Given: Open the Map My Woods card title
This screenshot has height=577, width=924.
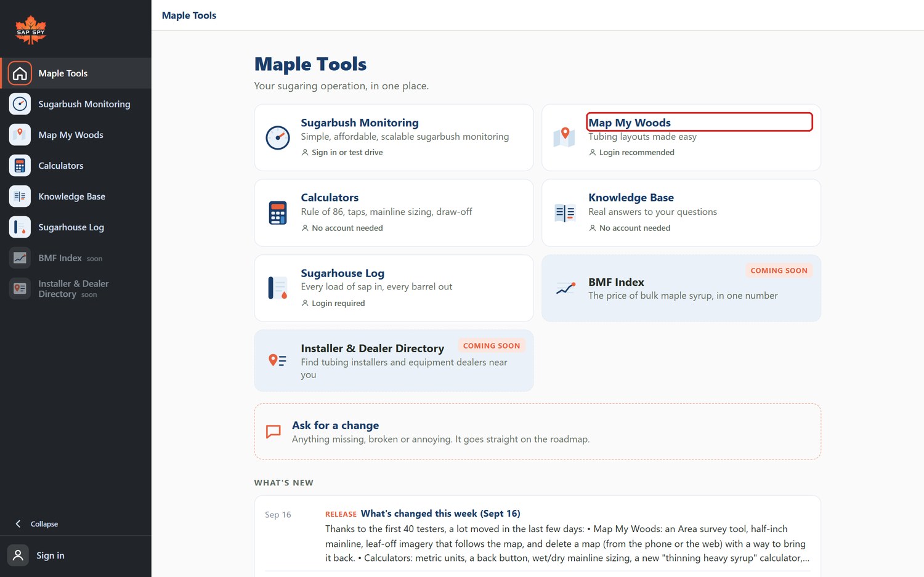Looking at the screenshot, I should pyautogui.click(x=630, y=123).
